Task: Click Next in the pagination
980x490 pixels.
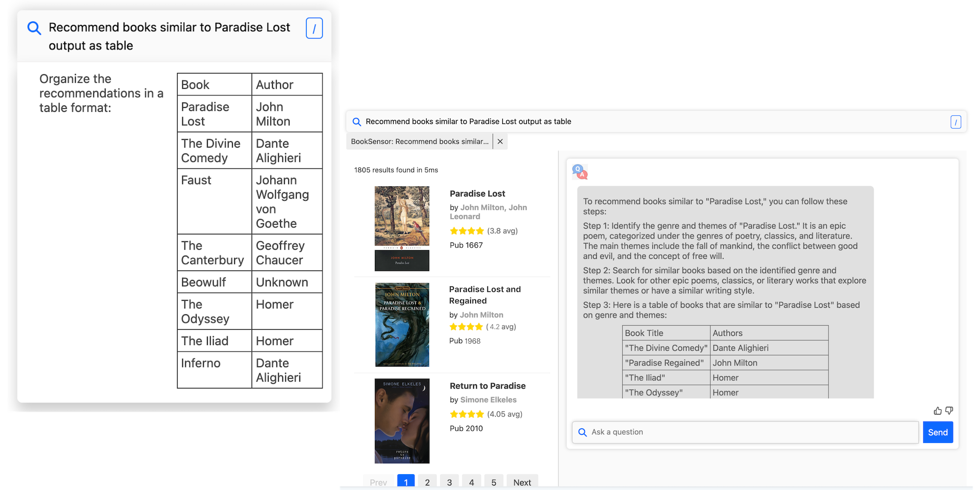Action: [522, 482]
